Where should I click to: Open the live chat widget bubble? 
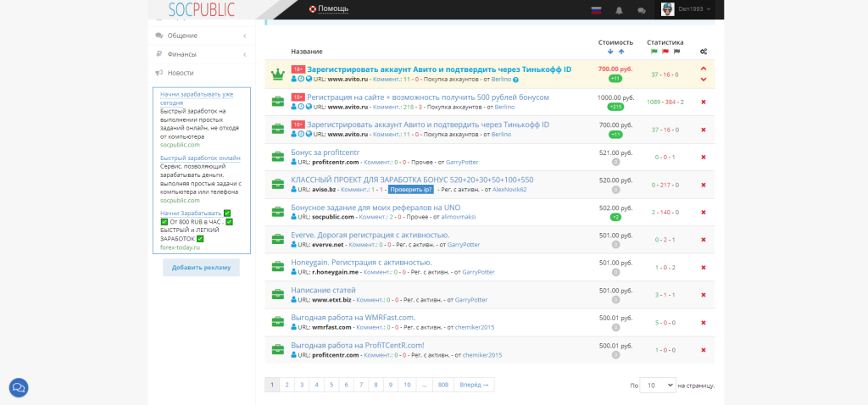(19, 387)
